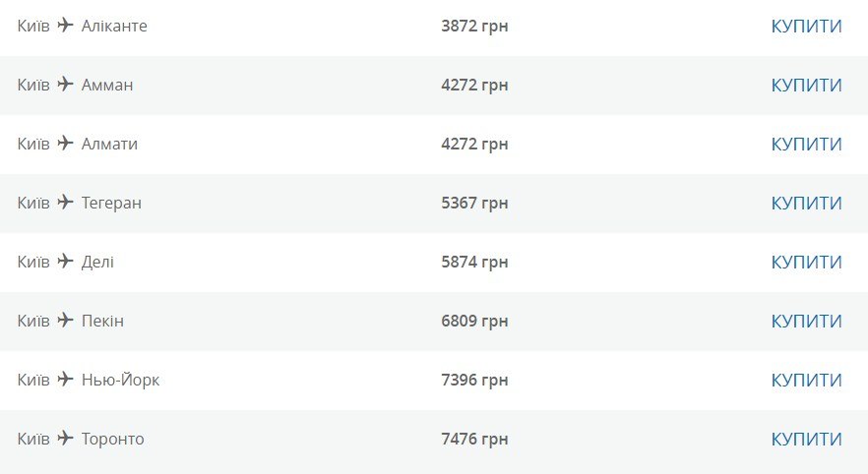The image size is (868, 474).
Task: Click the Нью-Йорк destination name
Action: pyautogui.click(x=120, y=380)
